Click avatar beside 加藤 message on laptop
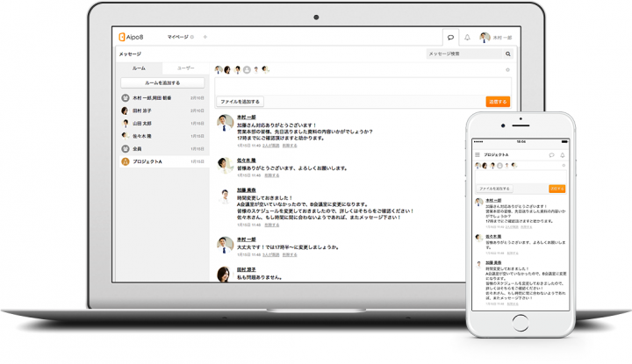 click(x=225, y=196)
